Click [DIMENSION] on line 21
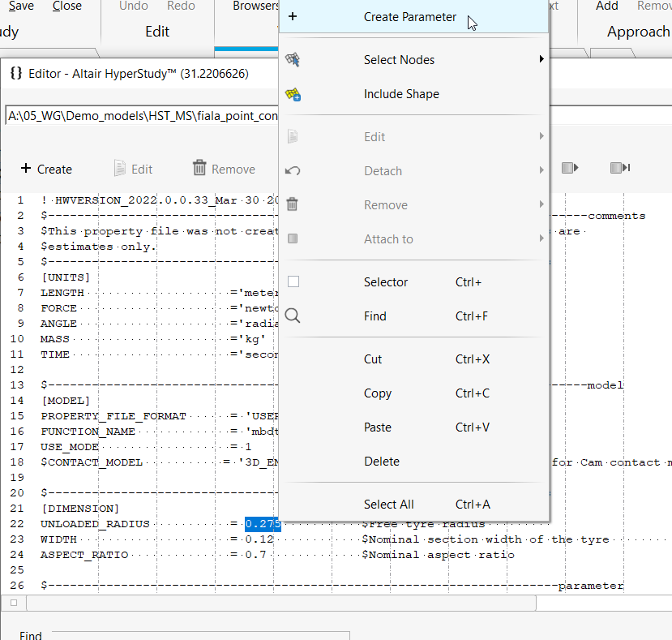The image size is (672, 640). pyautogui.click(x=79, y=509)
